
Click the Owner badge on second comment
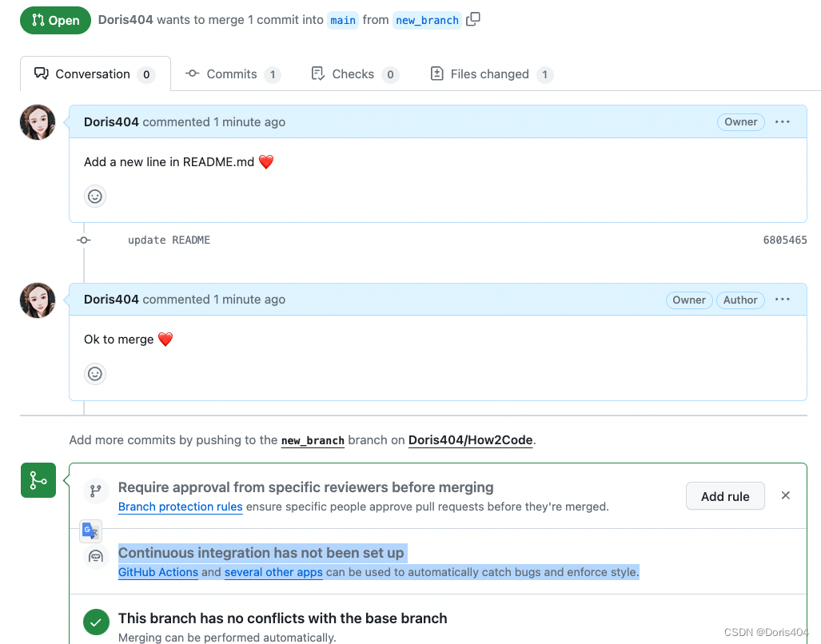click(x=689, y=300)
